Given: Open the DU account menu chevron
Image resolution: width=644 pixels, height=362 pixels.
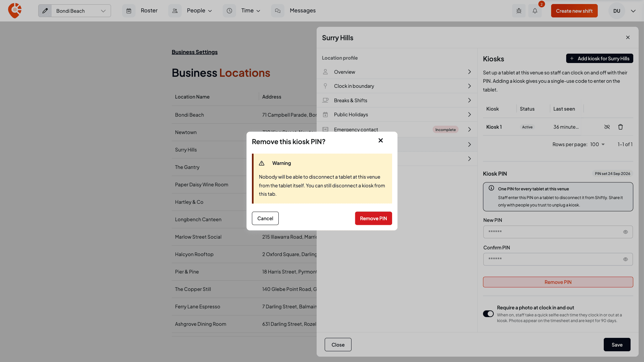Looking at the screenshot, I should pos(633,11).
